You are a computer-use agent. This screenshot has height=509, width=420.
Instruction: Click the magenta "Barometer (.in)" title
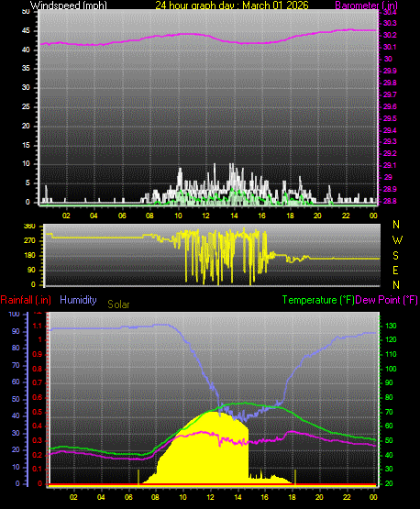click(366, 6)
